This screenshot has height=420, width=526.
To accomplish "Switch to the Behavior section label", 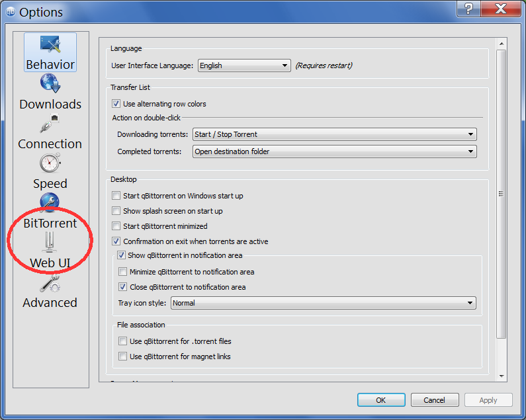I will pos(50,64).
